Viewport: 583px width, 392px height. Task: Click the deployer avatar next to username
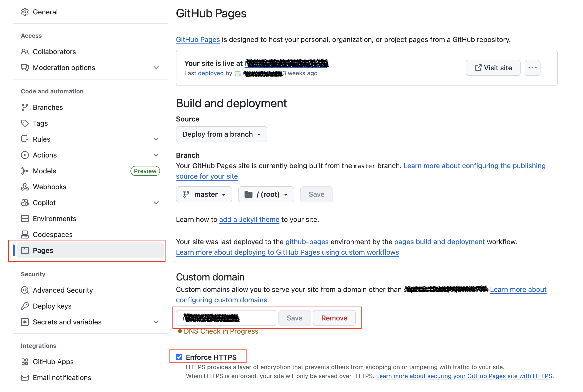click(238, 74)
